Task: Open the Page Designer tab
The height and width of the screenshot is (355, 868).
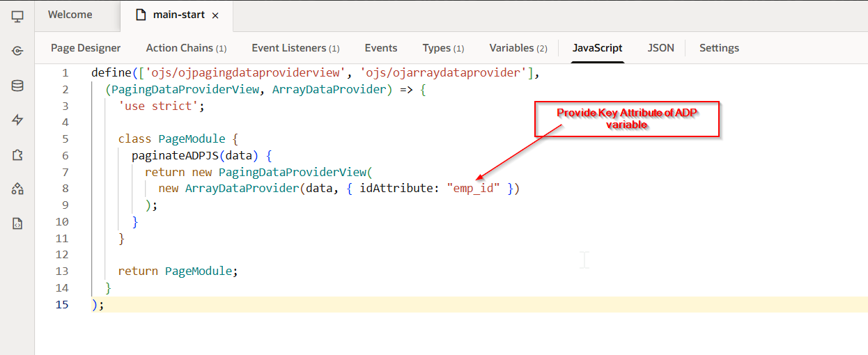Action: coord(86,48)
